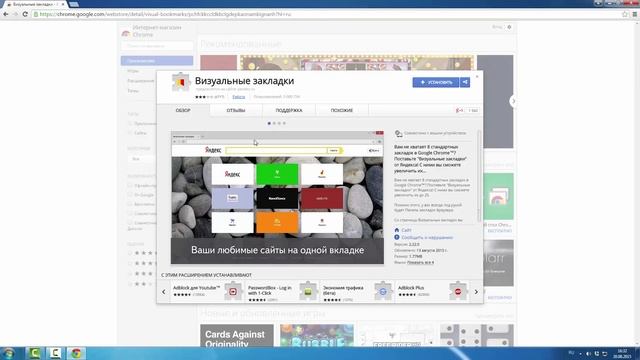Image resolution: width=640 pixels, height=360 pixels.
Task: Open the AdBlock Plus related extension
Action: point(432,291)
